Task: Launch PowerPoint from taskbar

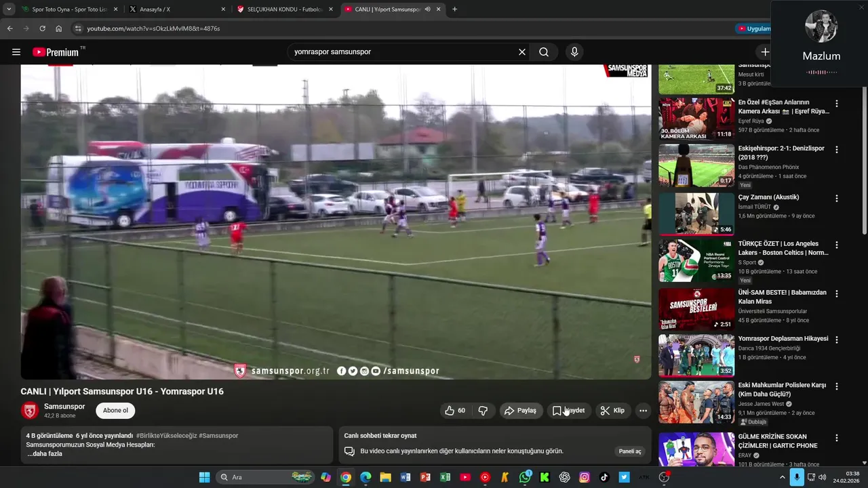Action: click(x=425, y=477)
